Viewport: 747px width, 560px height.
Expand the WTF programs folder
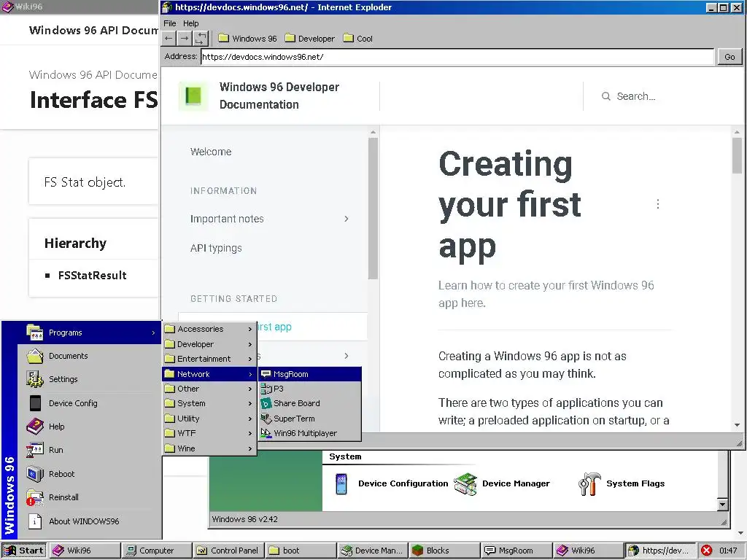[209, 433]
